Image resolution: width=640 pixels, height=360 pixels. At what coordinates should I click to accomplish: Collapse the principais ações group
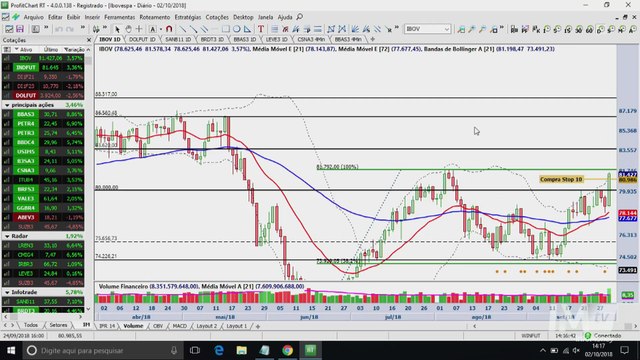7,105
